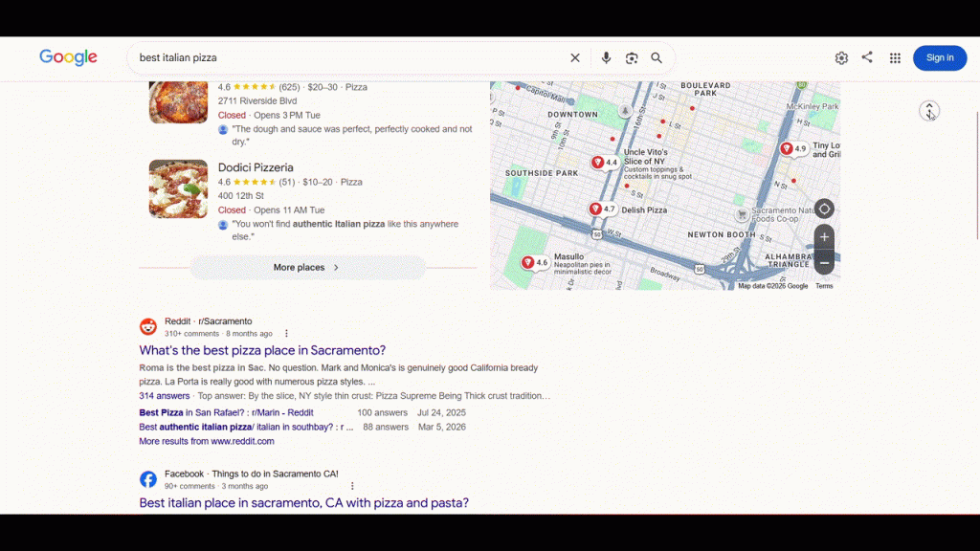Click the map pin rated 4.6 Masullo
Viewport: 980px width, 551px height.
click(528, 262)
